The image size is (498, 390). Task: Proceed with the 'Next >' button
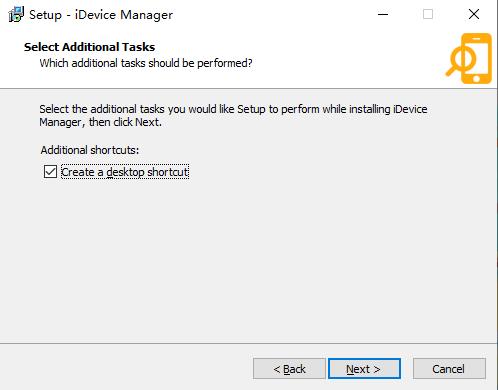[364, 369]
